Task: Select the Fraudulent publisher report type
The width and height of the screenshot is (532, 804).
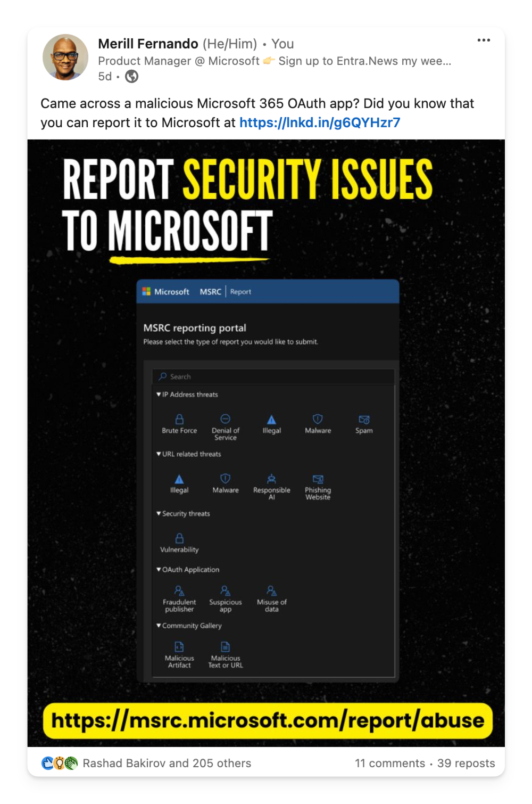Action: [179, 599]
